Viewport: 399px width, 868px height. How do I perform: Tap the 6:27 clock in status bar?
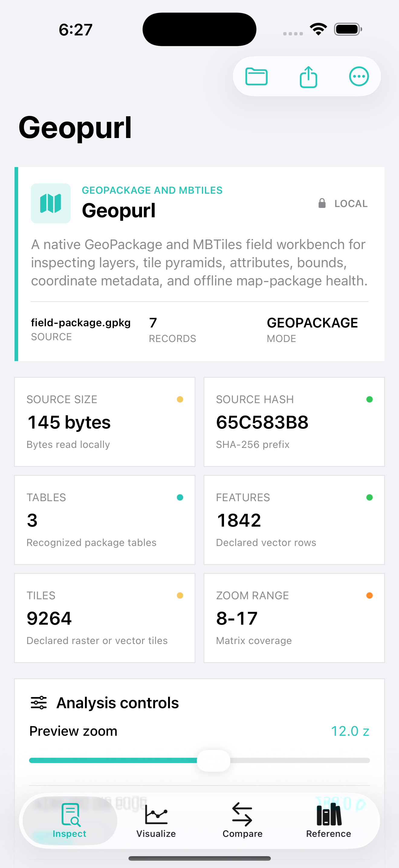76,30
